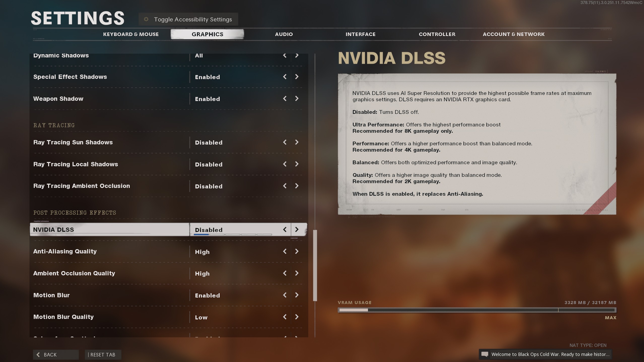Image resolution: width=644 pixels, height=362 pixels.
Task: Select the Motion Blur label
Action: click(51, 295)
